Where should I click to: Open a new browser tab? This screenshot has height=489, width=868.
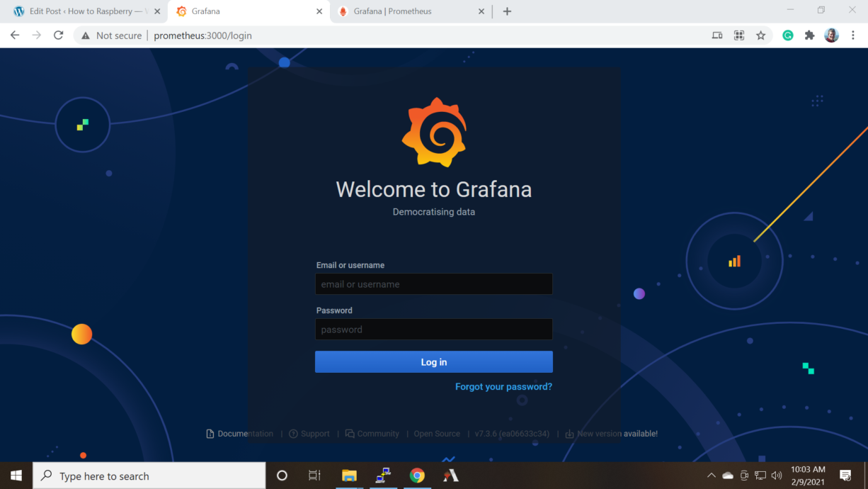coord(507,11)
